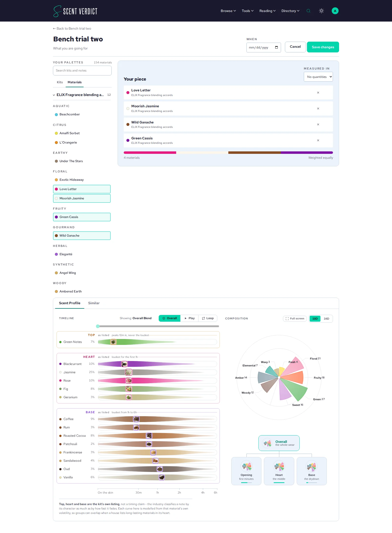Click the Vanilla note marker icon

point(161,477)
